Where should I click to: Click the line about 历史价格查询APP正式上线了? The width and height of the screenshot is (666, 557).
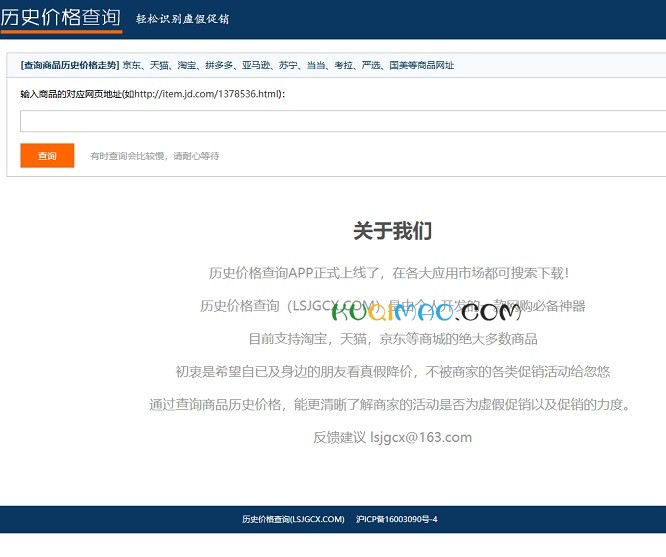click(389, 273)
